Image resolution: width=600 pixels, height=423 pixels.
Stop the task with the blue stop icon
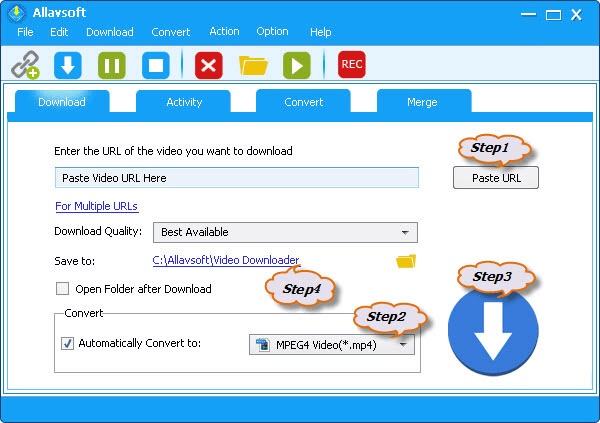tap(156, 65)
